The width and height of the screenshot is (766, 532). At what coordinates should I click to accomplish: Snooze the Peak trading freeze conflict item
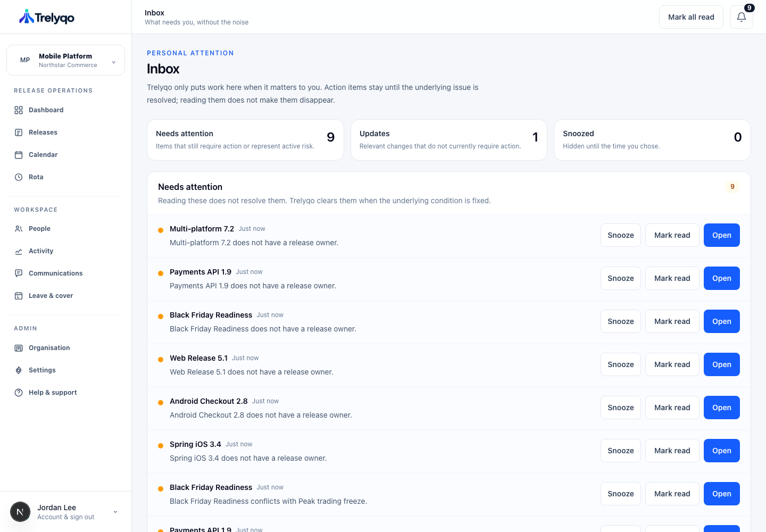621,494
